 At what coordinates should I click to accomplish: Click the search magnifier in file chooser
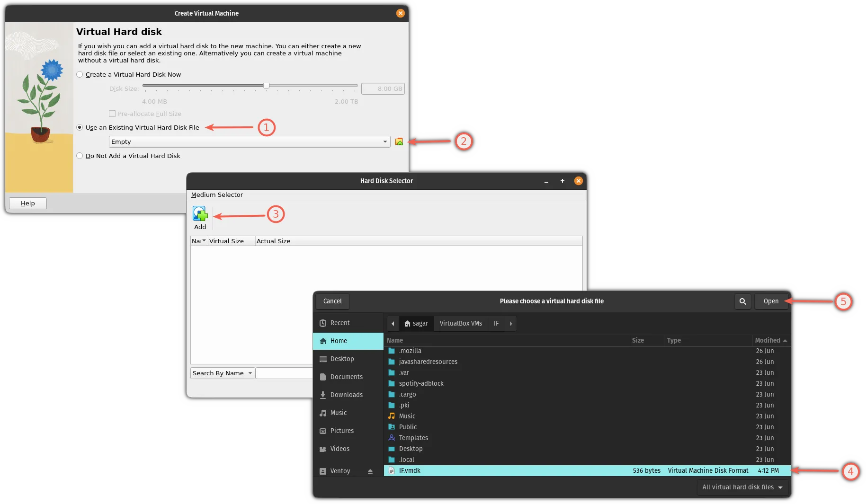click(742, 301)
